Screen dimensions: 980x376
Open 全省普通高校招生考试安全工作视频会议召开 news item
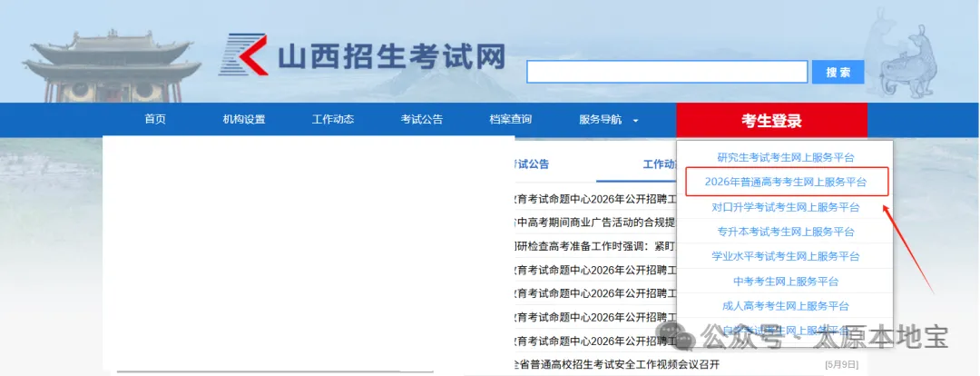616,364
